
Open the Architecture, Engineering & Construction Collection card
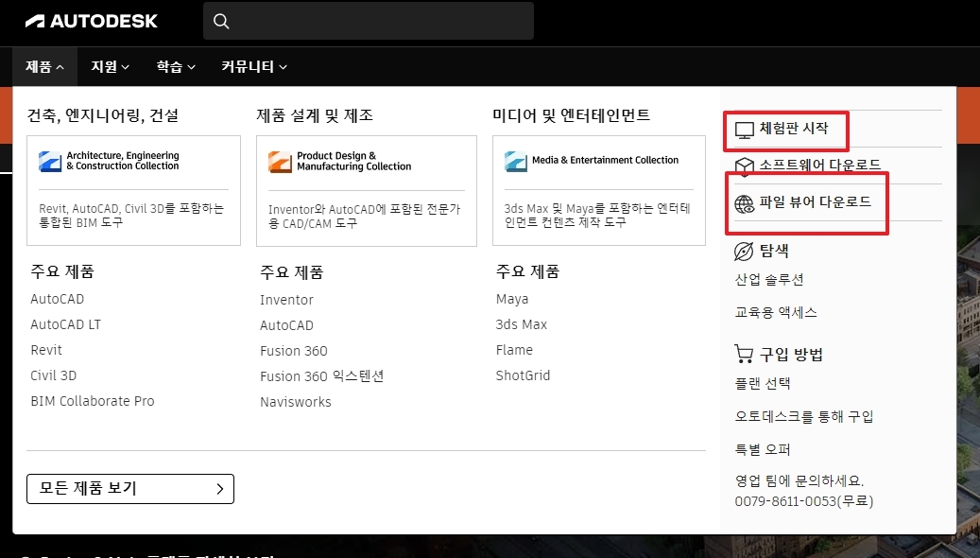pos(134,190)
